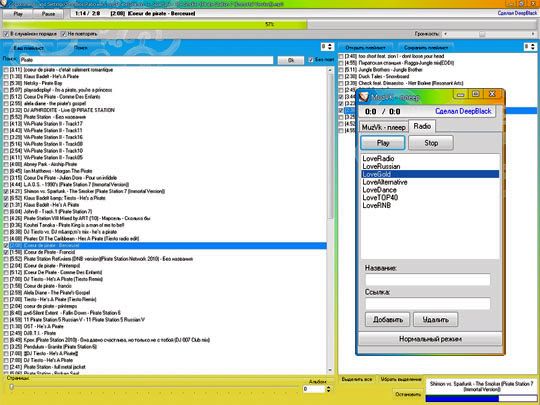The image size is (540, 405).
Task: Select the 'DJ APHRODITE - Live @ PIRATE STATION' row
Action: (x=165, y=110)
